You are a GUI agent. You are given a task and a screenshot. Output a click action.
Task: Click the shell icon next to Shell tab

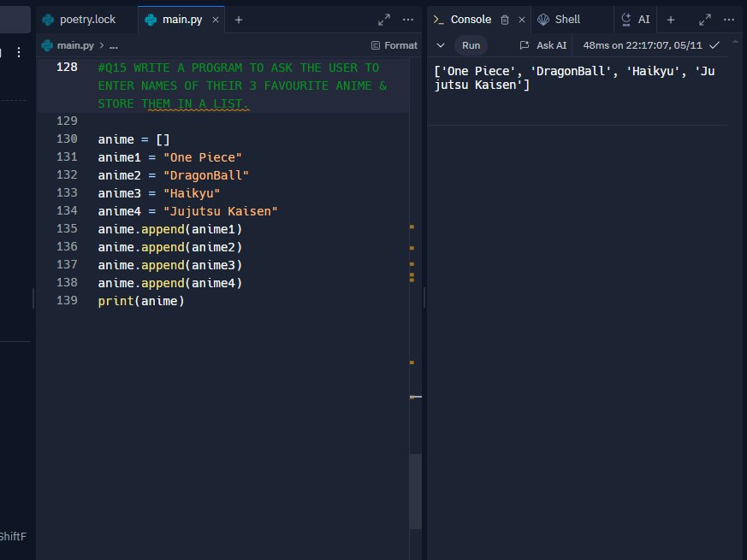[542, 19]
